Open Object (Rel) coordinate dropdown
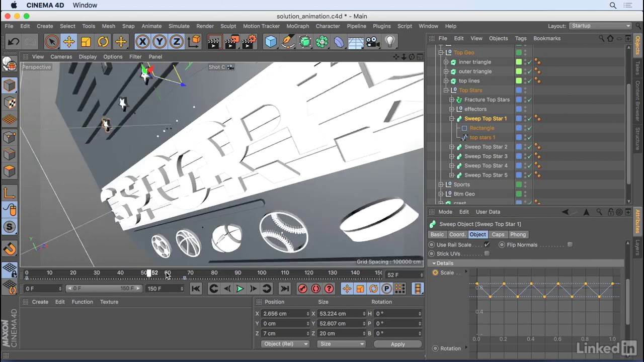Screen dimensions: 644x362 tap(285, 344)
